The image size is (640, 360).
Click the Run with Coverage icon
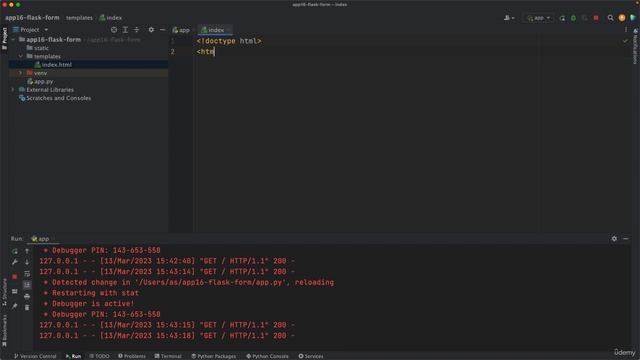[584, 18]
